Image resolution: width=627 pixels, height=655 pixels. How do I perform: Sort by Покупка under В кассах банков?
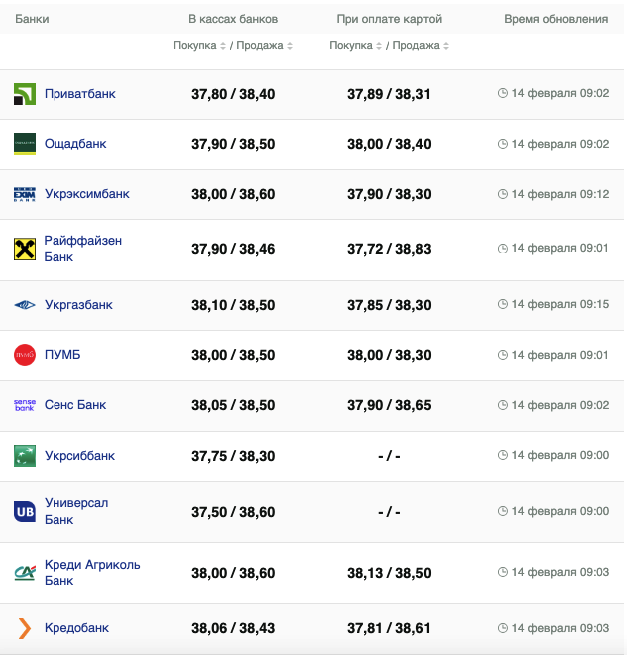coord(198,46)
